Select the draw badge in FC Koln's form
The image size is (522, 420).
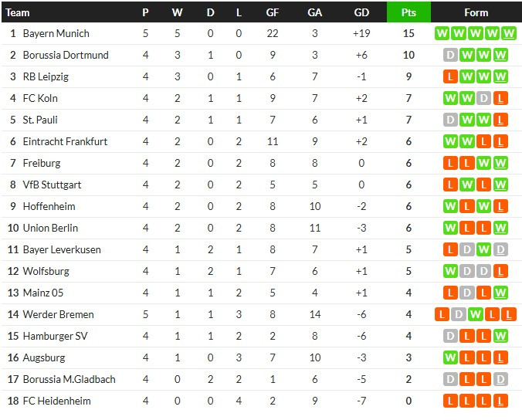coord(485,98)
